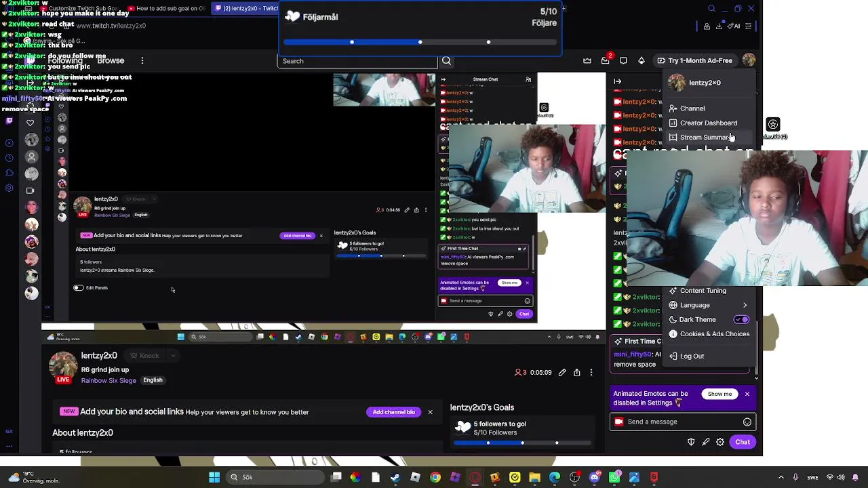This screenshot has width=868, height=488.
Task: Dismiss main Animated Emotes banner with X
Action: point(747,394)
